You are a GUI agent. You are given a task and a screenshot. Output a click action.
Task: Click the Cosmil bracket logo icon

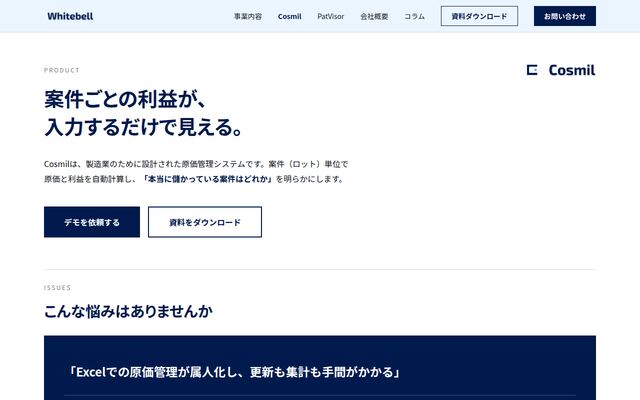(532, 70)
